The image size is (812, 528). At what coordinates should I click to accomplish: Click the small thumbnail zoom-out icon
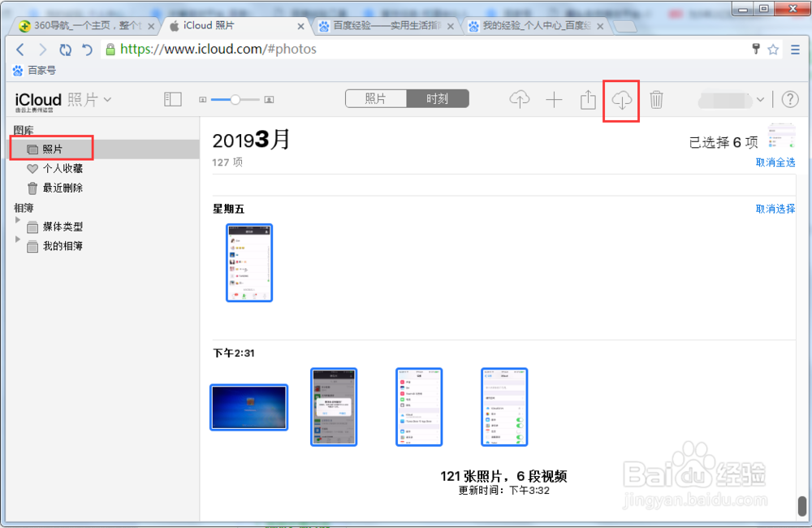pos(202,99)
